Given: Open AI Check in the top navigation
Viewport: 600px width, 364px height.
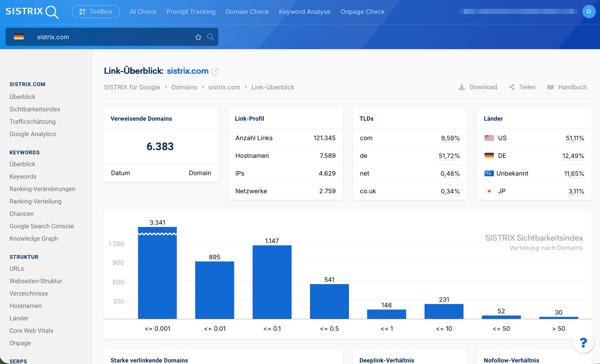Looking at the screenshot, I should pyautogui.click(x=143, y=12).
